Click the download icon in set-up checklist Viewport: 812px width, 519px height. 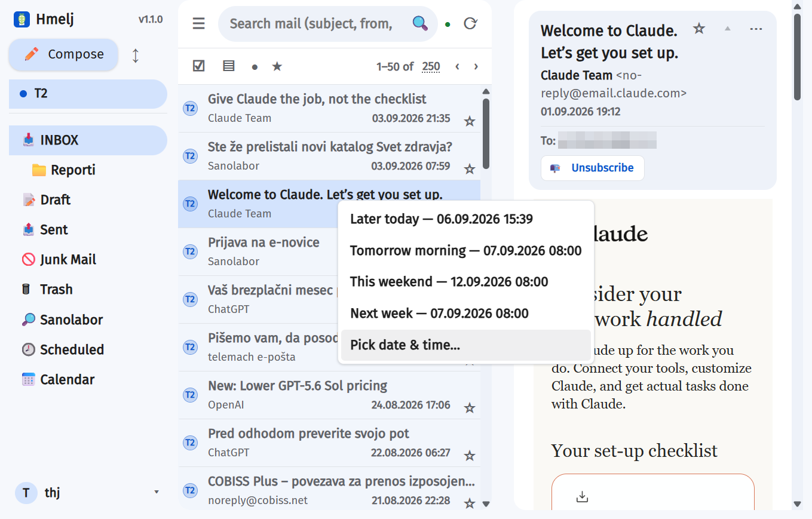582,497
